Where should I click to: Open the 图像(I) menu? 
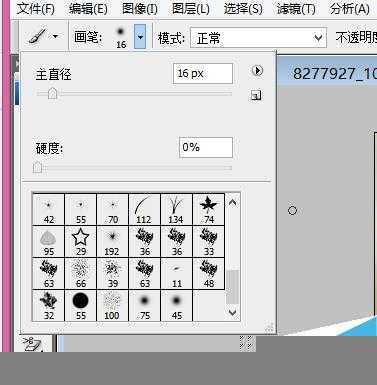pyautogui.click(x=140, y=9)
